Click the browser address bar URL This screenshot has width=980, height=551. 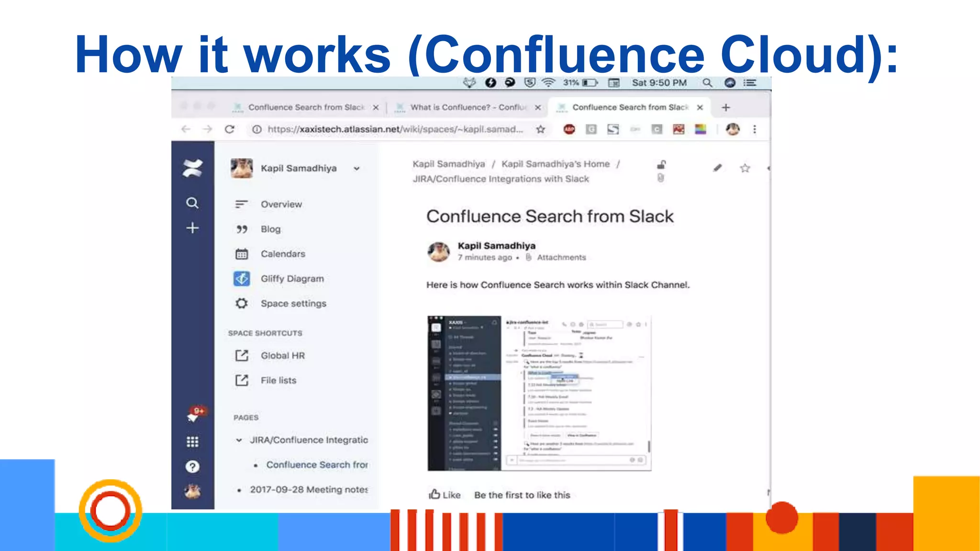(395, 129)
